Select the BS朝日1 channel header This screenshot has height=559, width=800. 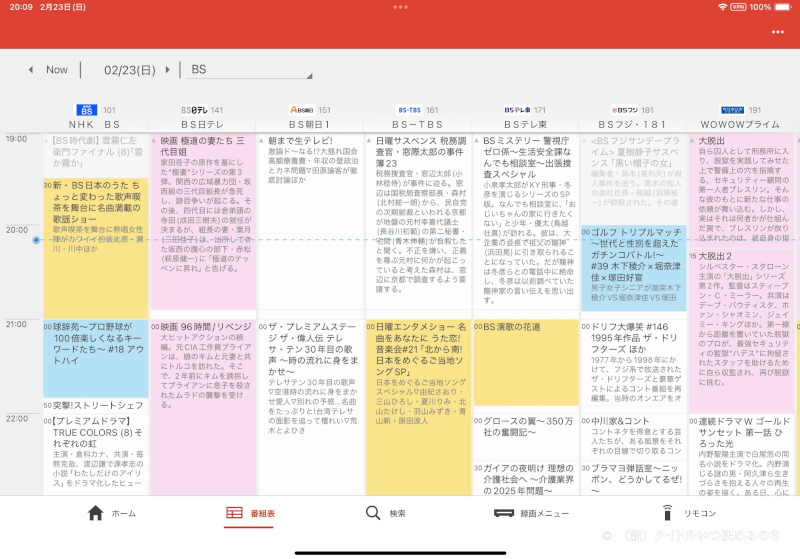[x=310, y=124]
